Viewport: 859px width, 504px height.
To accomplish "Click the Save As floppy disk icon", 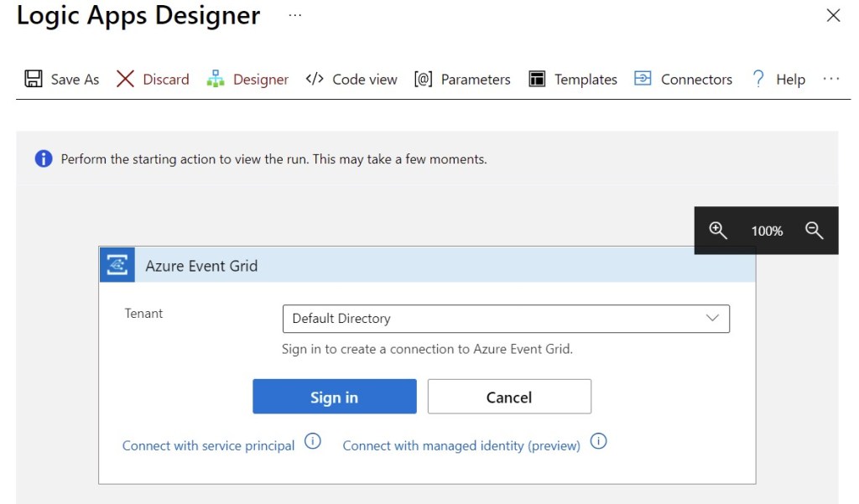I will pyautogui.click(x=34, y=79).
